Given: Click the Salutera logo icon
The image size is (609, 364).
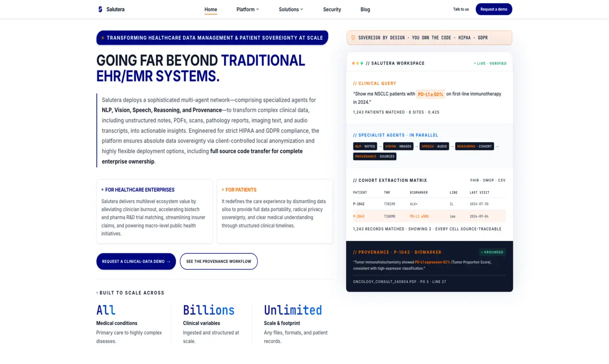Looking at the screenshot, I should tap(100, 9).
